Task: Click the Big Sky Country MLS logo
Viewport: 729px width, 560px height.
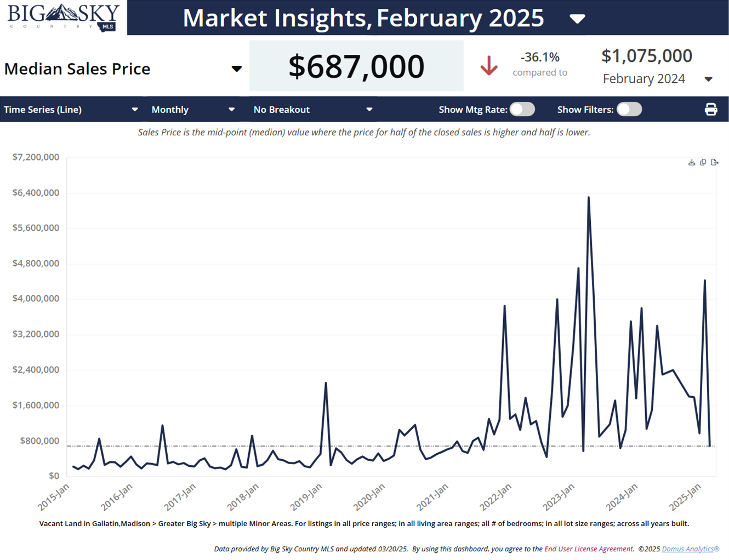Action: pyautogui.click(x=63, y=18)
